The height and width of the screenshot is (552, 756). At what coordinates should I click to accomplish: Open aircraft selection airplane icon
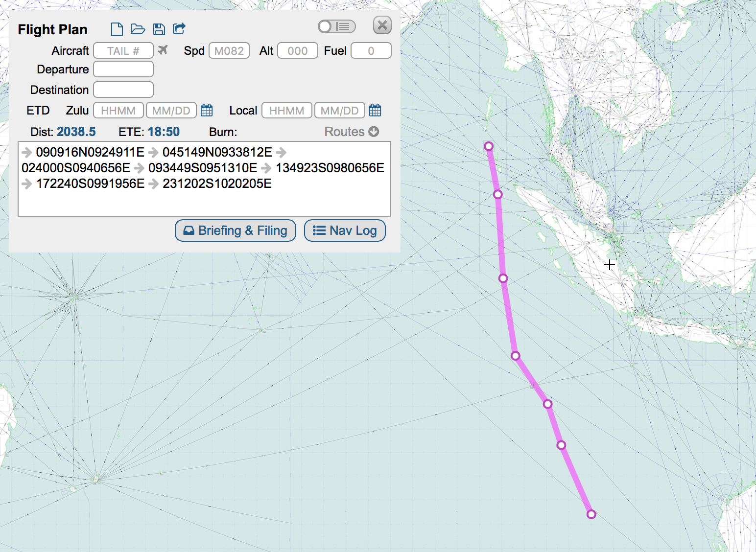pos(163,50)
